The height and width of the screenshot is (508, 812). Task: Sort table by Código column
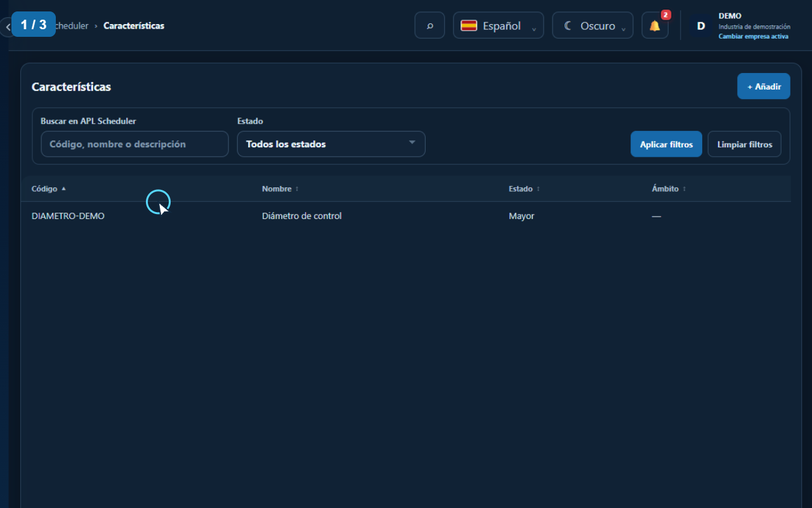[49, 189]
